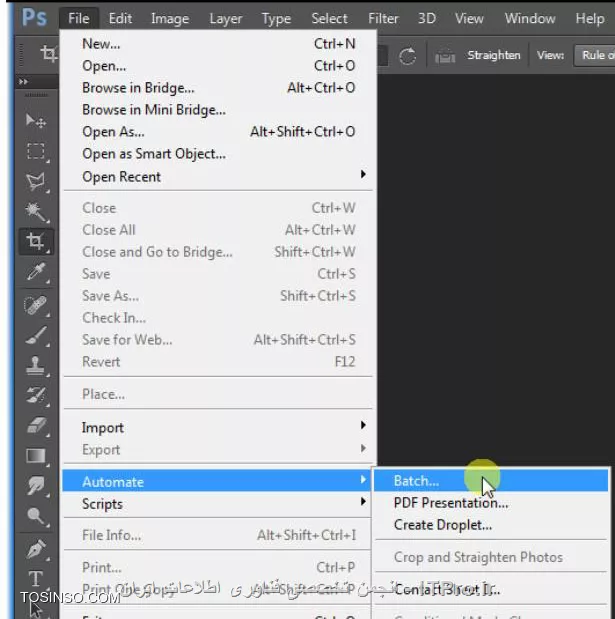Choose New... from File menu
This screenshot has height=619, width=615.
(217, 44)
